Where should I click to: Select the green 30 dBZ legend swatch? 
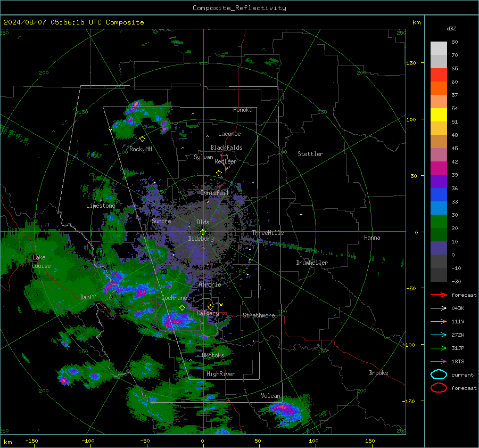pyautogui.click(x=439, y=222)
